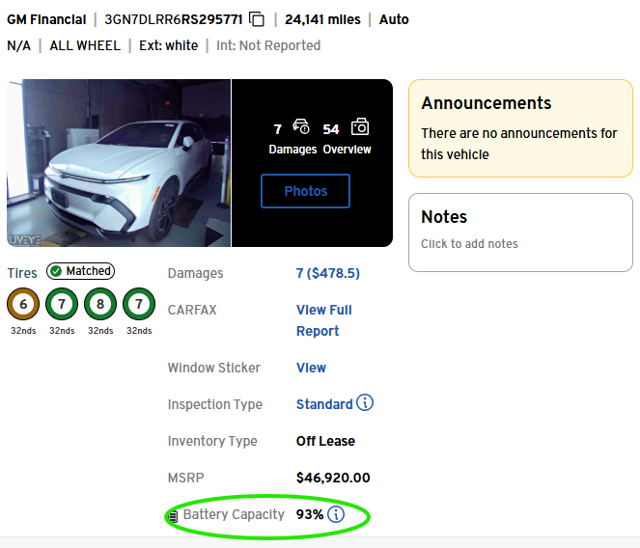Open the Photos button
The width and height of the screenshot is (640, 548).
(x=305, y=191)
